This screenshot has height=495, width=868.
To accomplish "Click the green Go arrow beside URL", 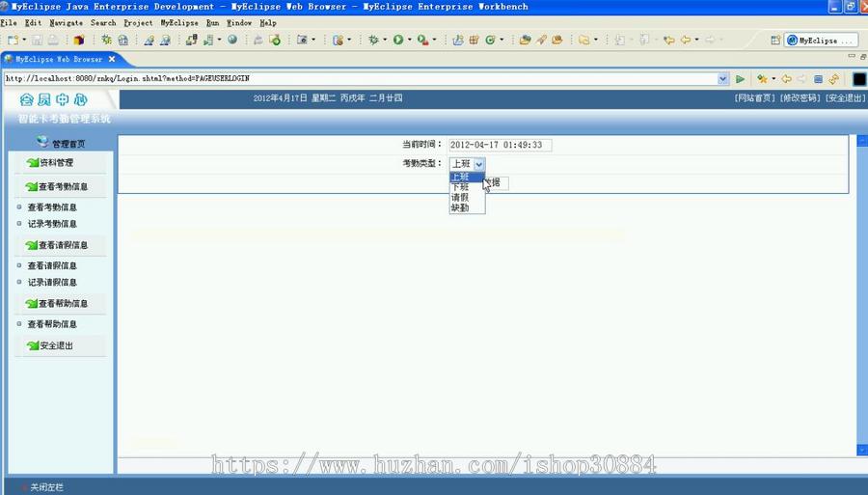I will pos(740,79).
